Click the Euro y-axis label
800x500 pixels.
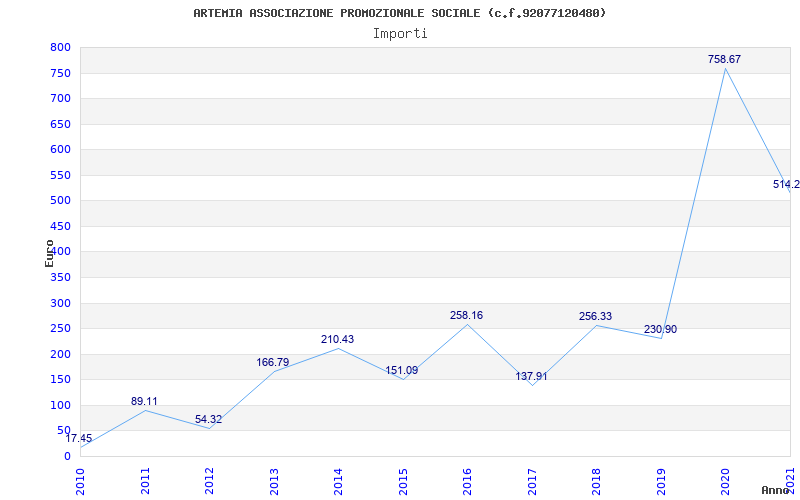coord(49,252)
